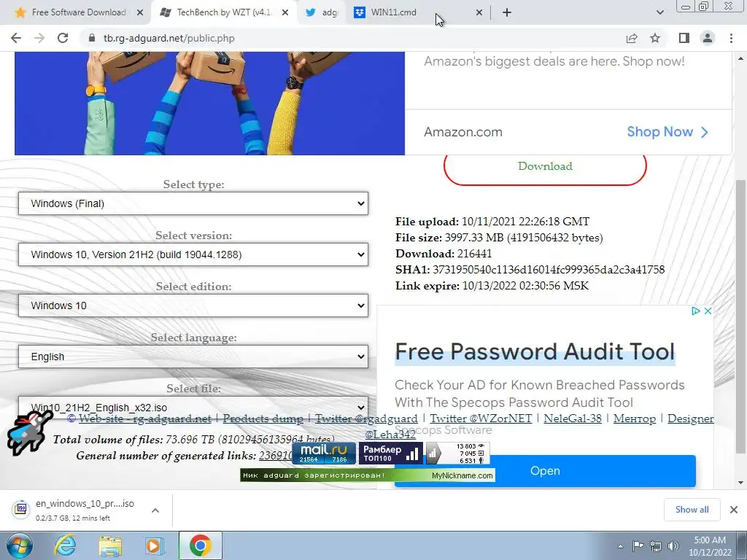Click Show all downloads
The image size is (747, 560).
(x=692, y=510)
